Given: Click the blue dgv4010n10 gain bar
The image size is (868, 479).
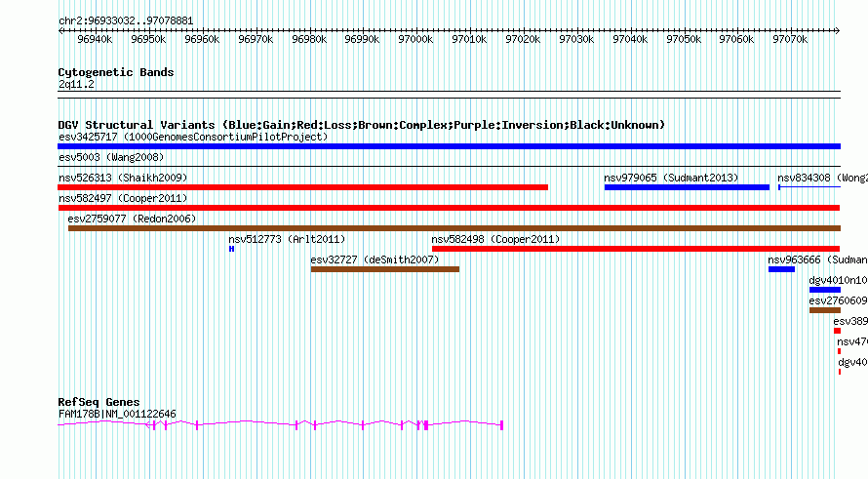Looking at the screenshot, I should tap(825, 290).
